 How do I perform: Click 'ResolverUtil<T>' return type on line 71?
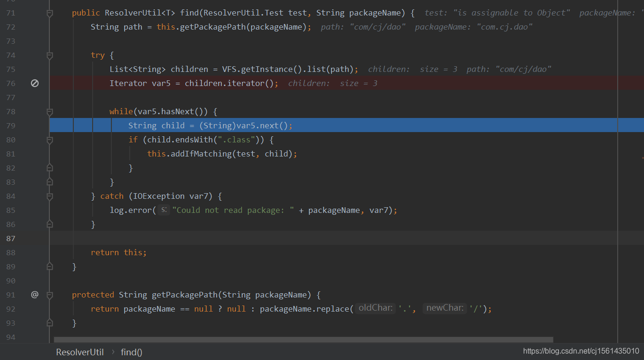tap(140, 13)
